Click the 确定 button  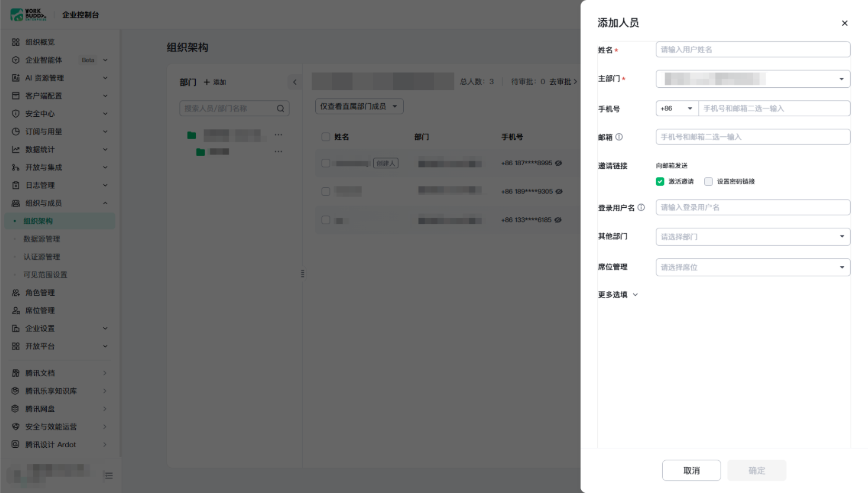tap(757, 470)
